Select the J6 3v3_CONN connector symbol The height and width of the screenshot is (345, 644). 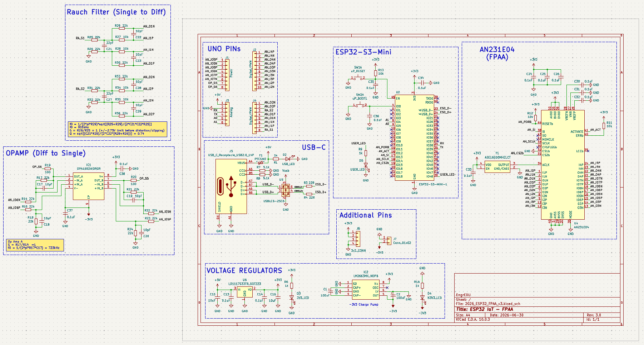[358, 239]
